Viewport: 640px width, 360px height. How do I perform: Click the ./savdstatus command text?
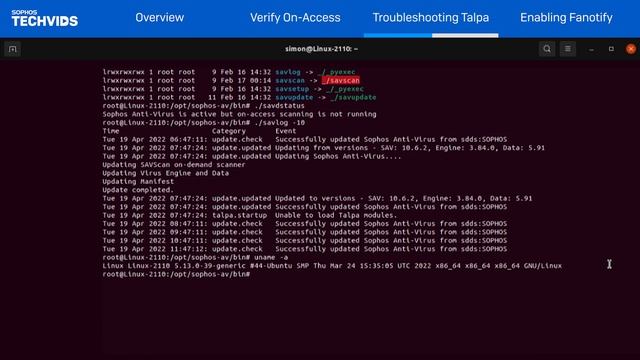pos(279,106)
